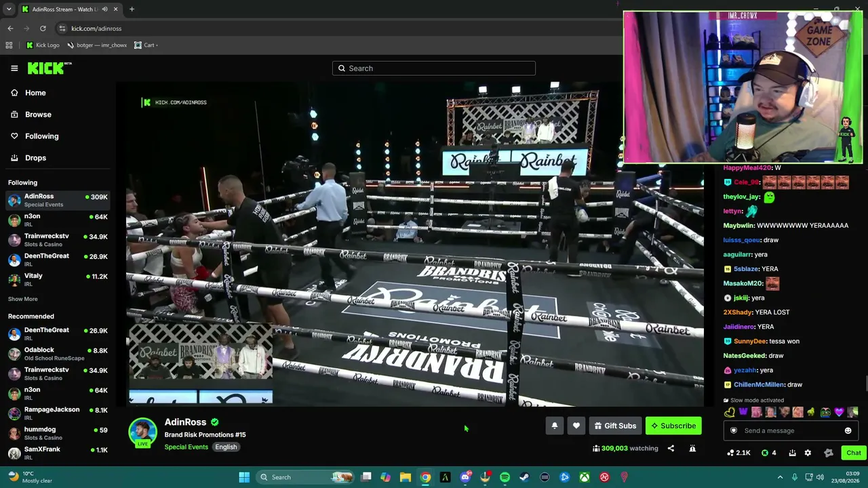This screenshot has height=488, width=868.
Task: Pick the yellow heart quick emote
Action: 730,412
